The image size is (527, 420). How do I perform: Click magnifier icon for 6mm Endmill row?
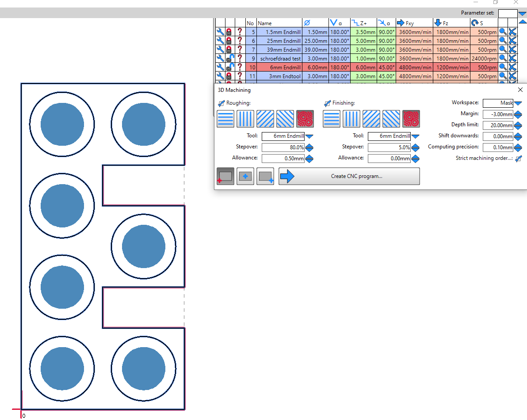point(503,67)
